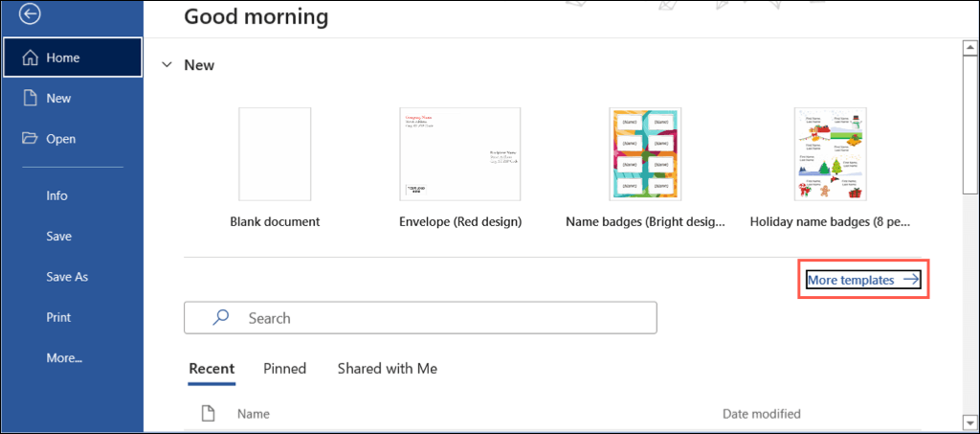This screenshot has width=980, height=434.
Task: Switch to the Pinned tab
Action: 285,369
